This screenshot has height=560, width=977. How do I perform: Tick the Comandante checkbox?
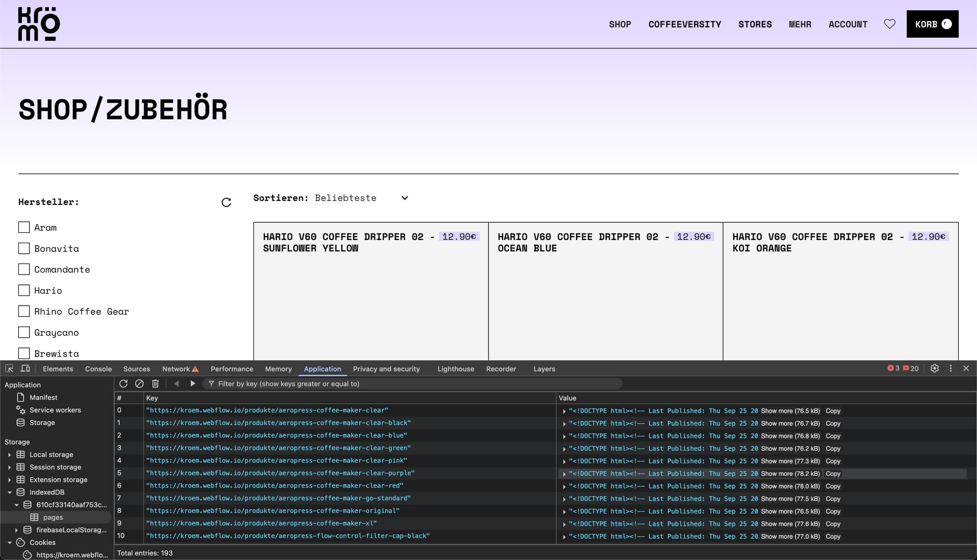coord(24,269)
